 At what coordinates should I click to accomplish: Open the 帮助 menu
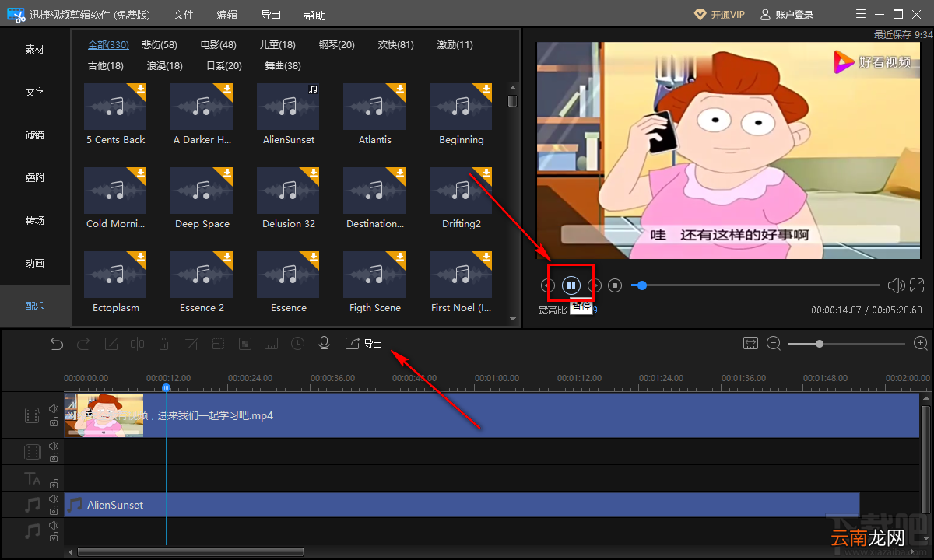coord(315,15)
